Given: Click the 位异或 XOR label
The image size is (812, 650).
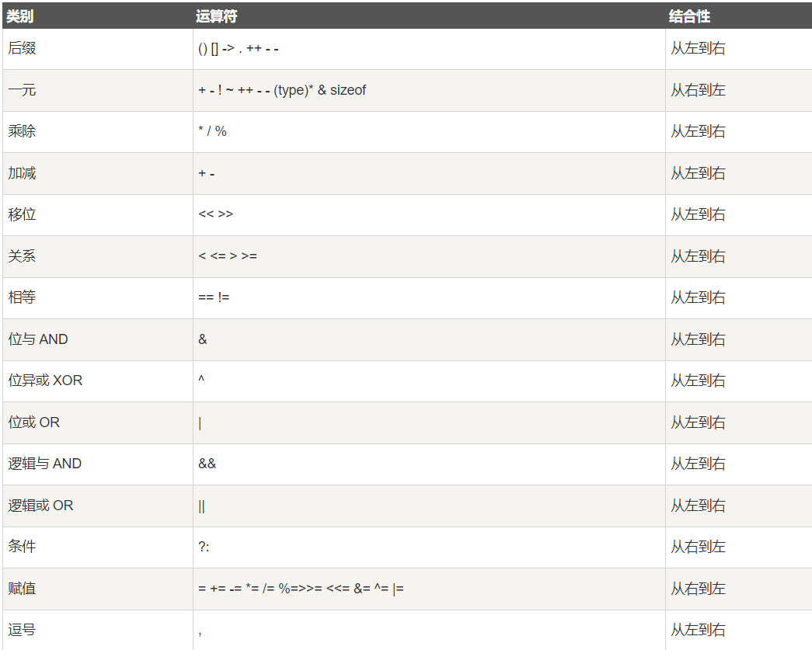Looking at the screenshot, I should pos(45,381).
